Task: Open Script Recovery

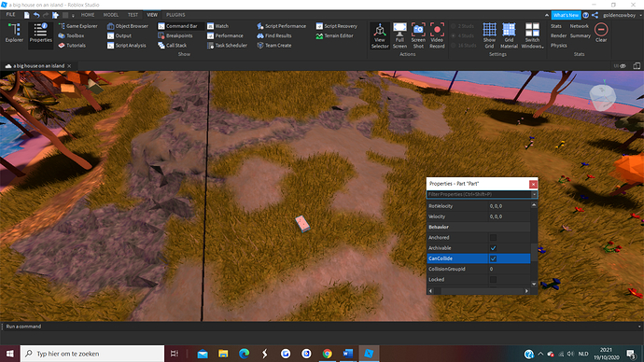Action: tap(336, 26)
